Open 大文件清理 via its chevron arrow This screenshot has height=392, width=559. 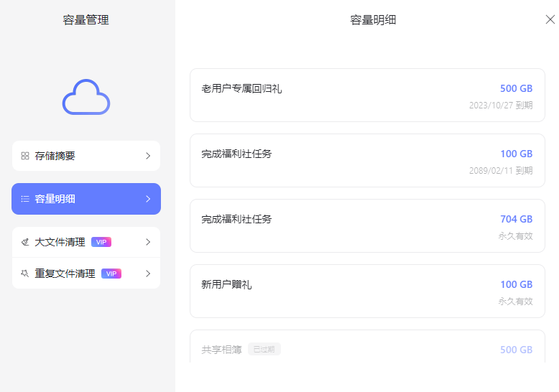click(x=148, y=242)
